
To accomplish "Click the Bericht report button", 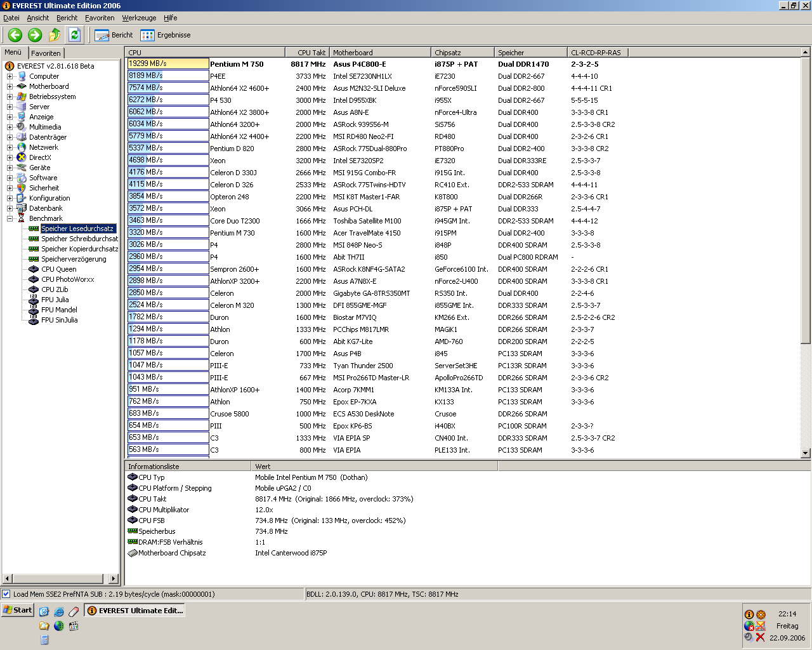I will click(114, 35).
